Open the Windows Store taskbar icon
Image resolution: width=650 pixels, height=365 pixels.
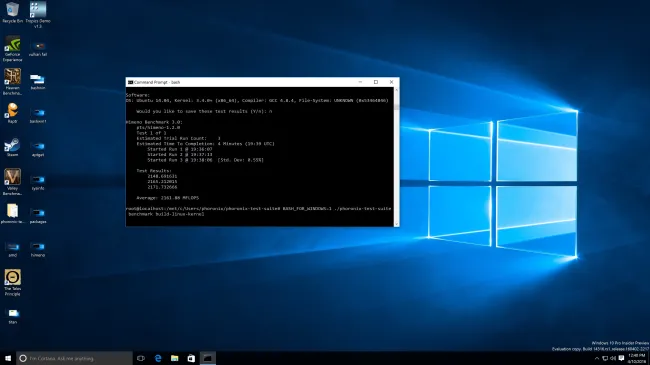click(x=191, y=358)
